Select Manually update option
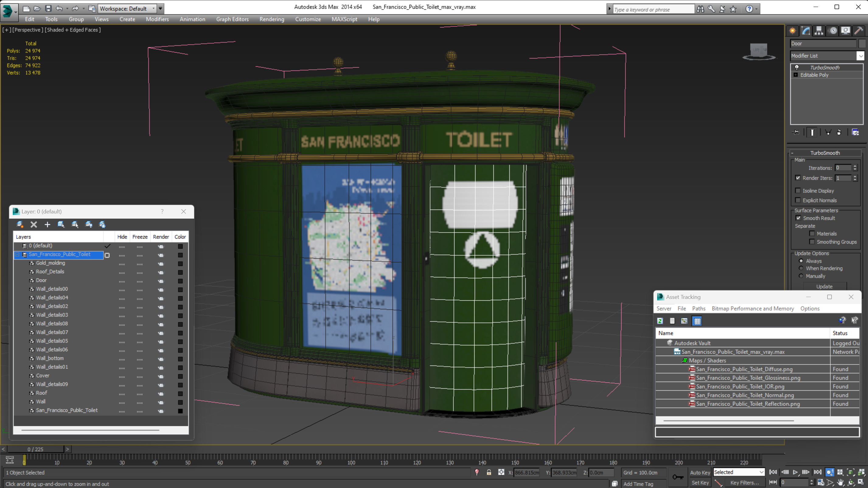The image size is (868, 488). coord(801,276)
